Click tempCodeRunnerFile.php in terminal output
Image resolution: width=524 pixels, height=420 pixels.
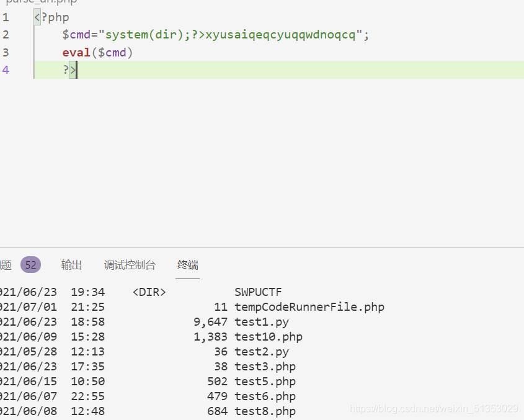309,306
